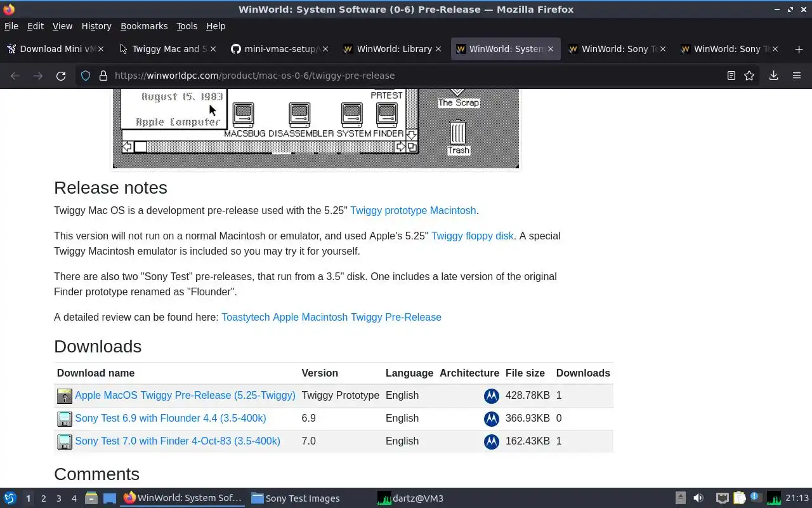Click the Sony Test 7.0 floppy icon

65,441
